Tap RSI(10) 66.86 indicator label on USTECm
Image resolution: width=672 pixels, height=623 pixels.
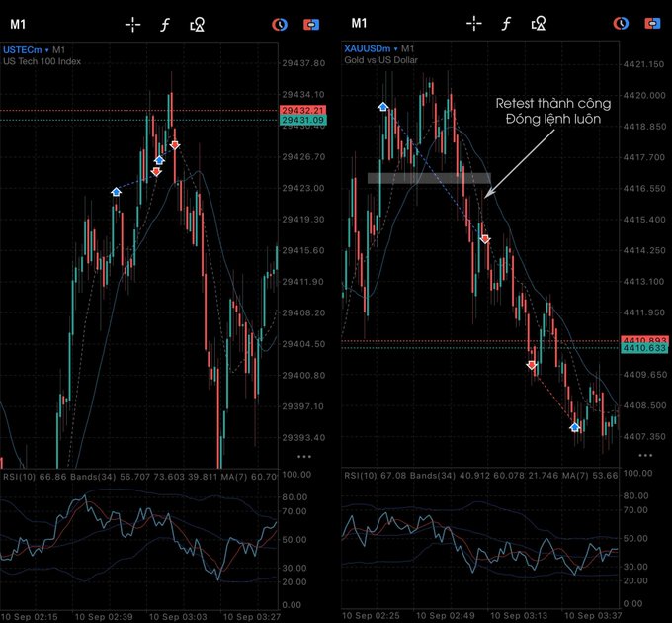tap(35, 477)
